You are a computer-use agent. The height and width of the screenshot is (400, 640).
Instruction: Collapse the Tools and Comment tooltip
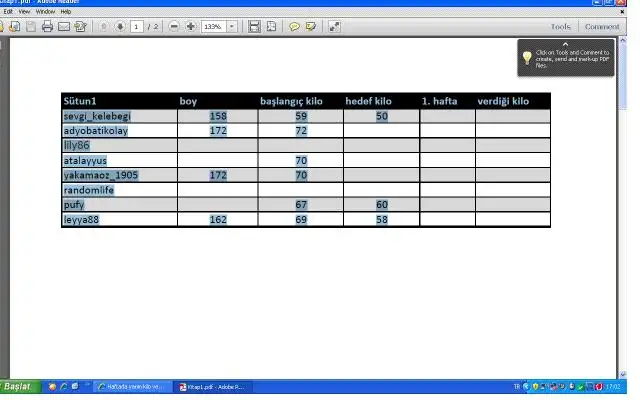pos(565,44)
